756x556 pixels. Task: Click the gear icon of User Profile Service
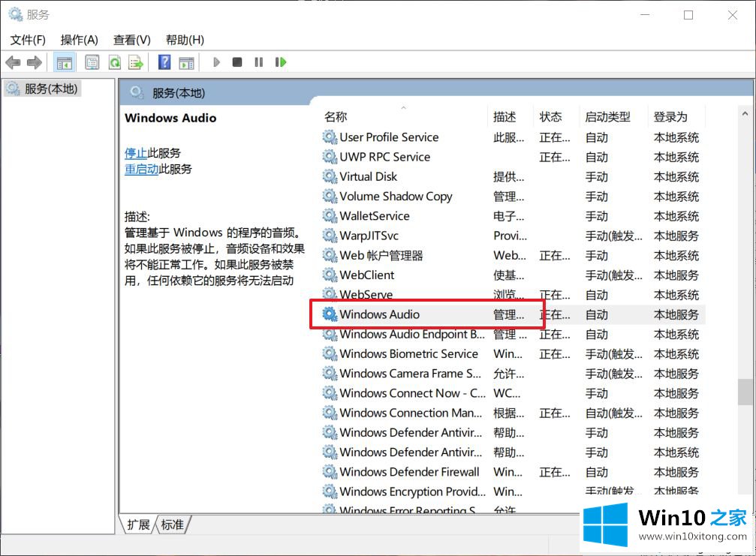click(330, 137)
